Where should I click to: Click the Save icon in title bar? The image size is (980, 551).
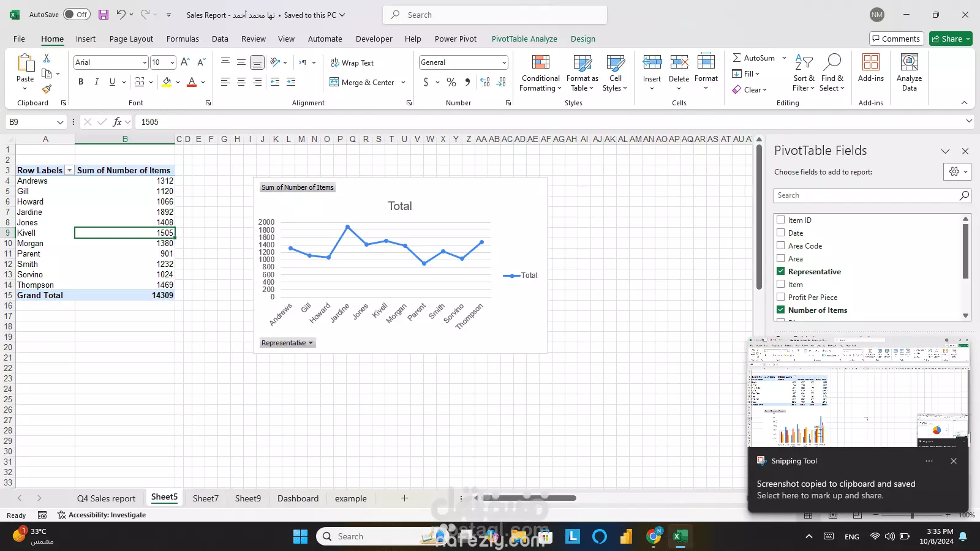coord(103,15)
